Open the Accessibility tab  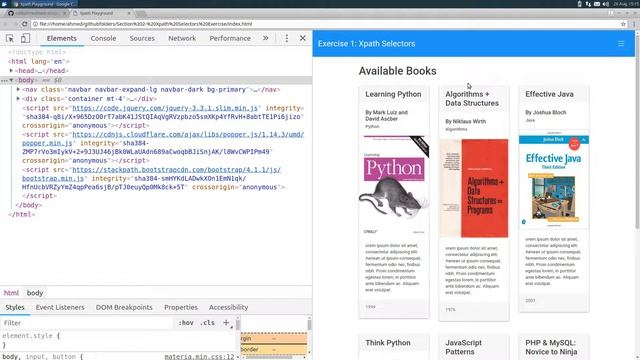[229, 307]
